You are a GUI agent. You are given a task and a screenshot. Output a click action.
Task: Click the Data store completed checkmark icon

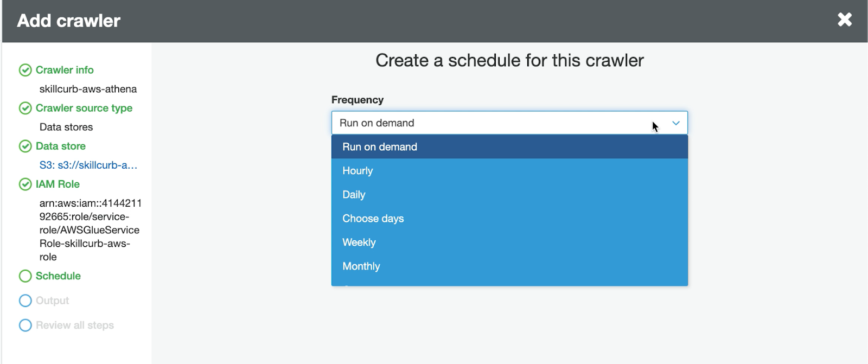[x=25, y=146]
